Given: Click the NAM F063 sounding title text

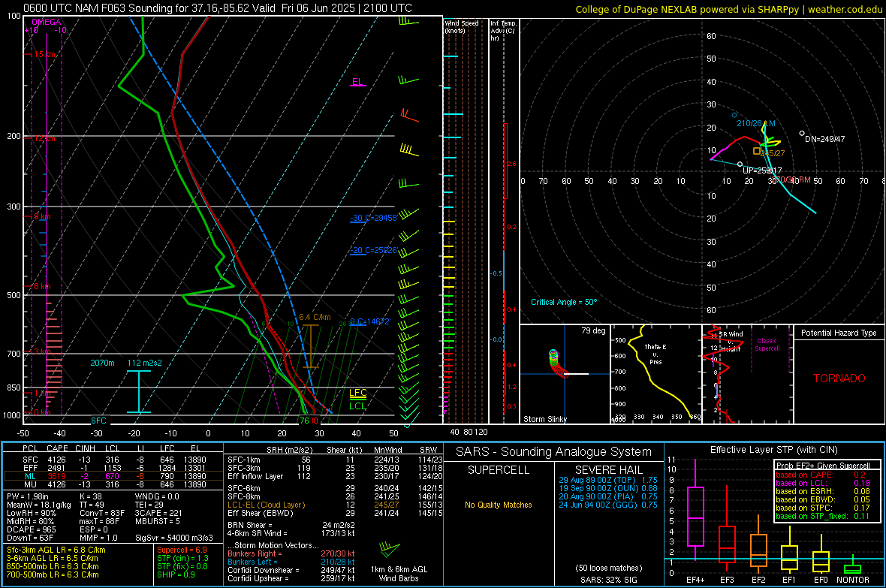Looking at the screenshot, I should (218, 8).
